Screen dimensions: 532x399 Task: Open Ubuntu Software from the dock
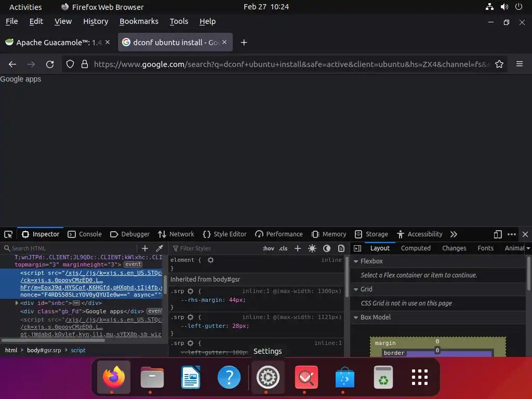coord(345,377)
